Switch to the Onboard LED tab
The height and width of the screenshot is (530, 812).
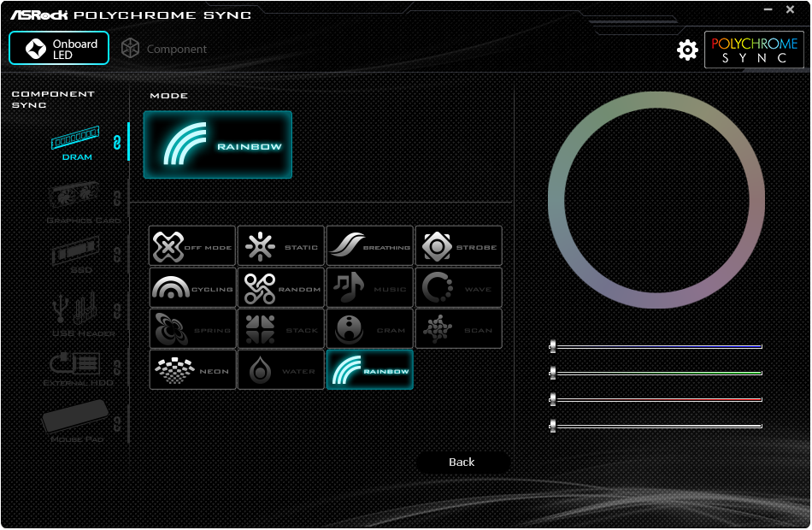point(59,48)
